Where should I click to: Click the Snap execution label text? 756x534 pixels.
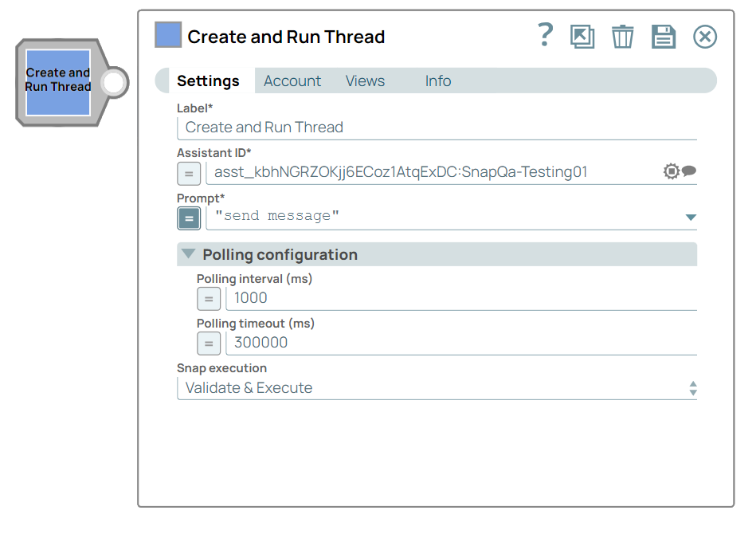coord(221,368)
